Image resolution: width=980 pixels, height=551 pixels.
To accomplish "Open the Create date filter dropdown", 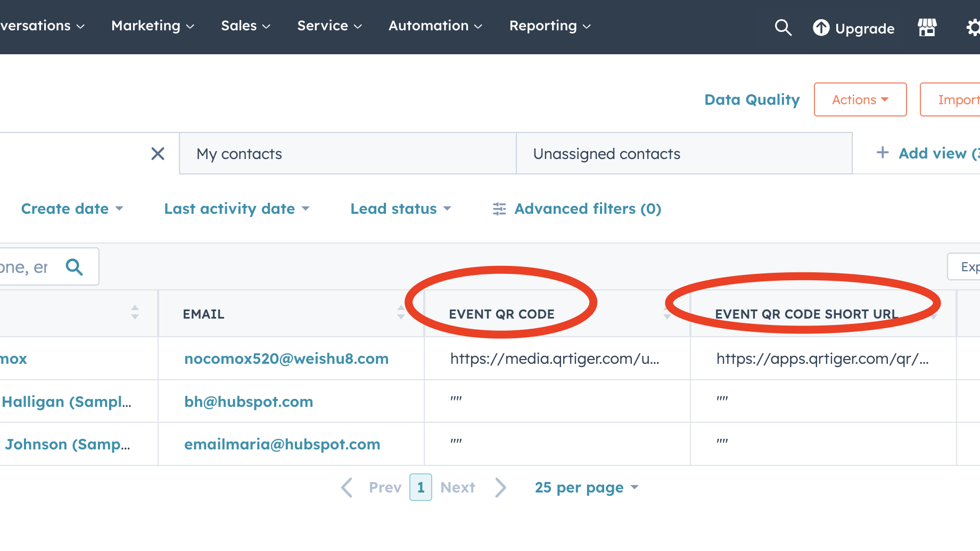I will [x=72, y=208].
